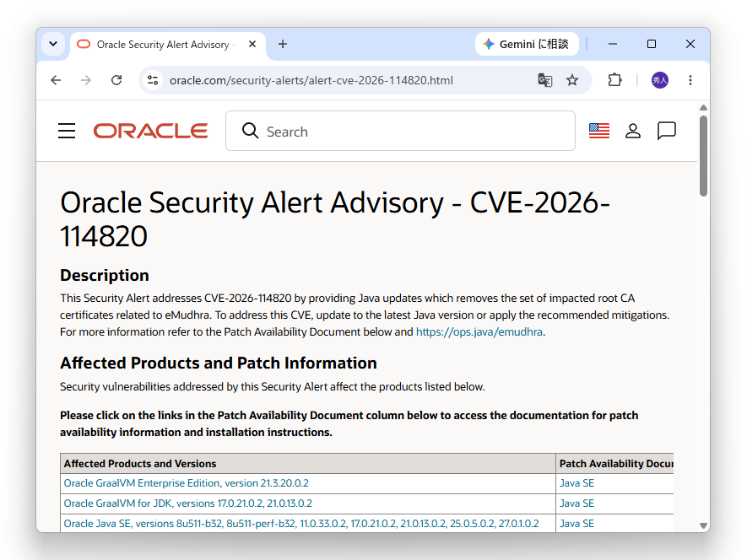Screen dimensions: 747x560
Task: Open the translate page icon
Action: [x=545, y=80]
